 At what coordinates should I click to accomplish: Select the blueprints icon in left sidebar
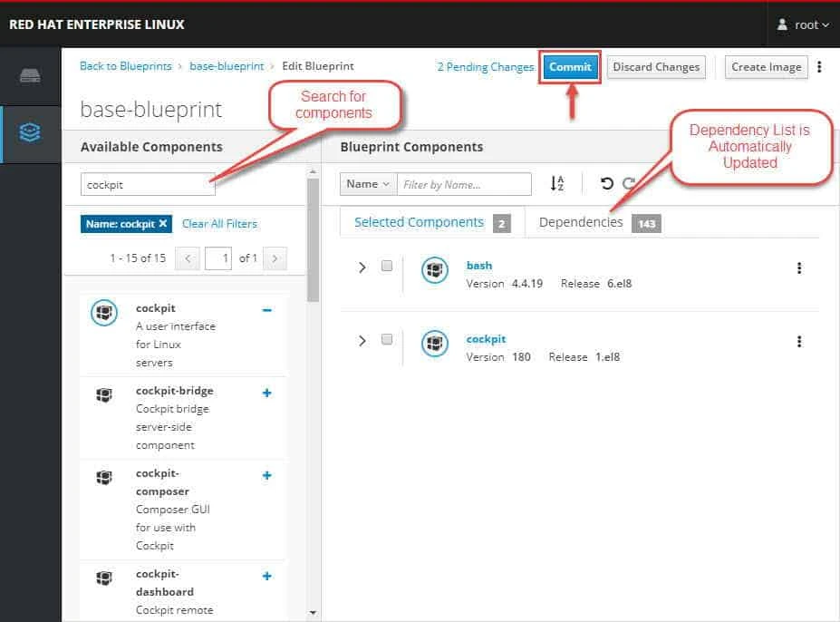click(30, 131)
